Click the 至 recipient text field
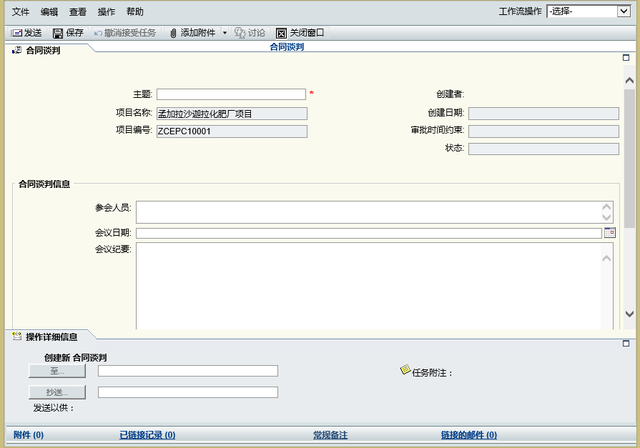The height and width of the screenshot is (448, 640). [188, 371]
